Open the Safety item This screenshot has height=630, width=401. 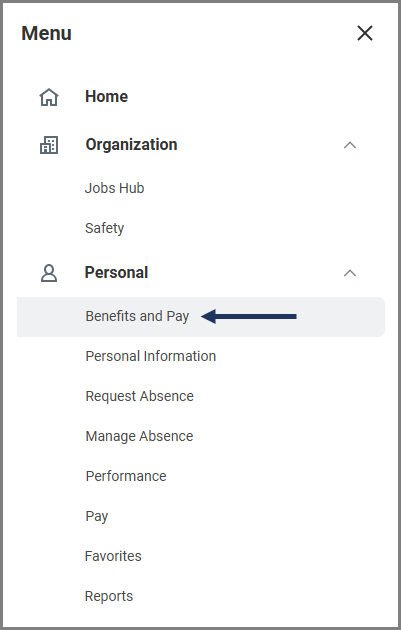tap(104, 228)
